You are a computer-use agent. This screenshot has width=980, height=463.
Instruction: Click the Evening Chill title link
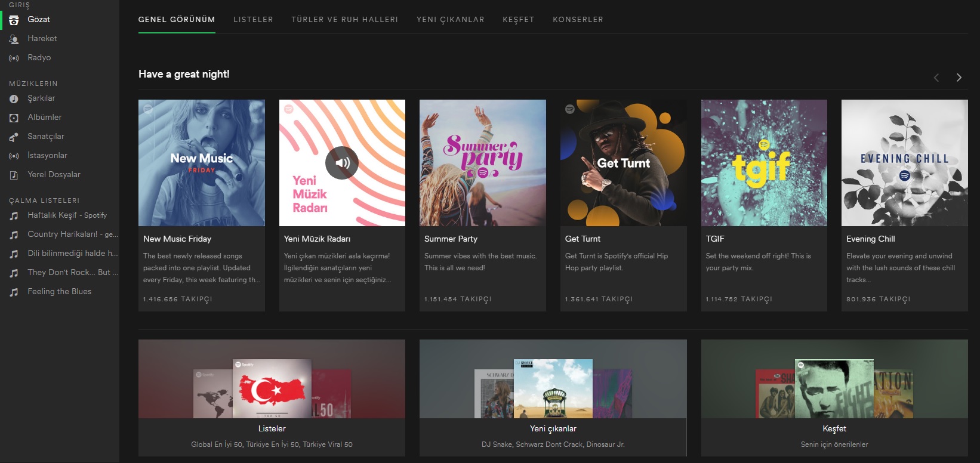pyautogui.click(x=870, y=239)
